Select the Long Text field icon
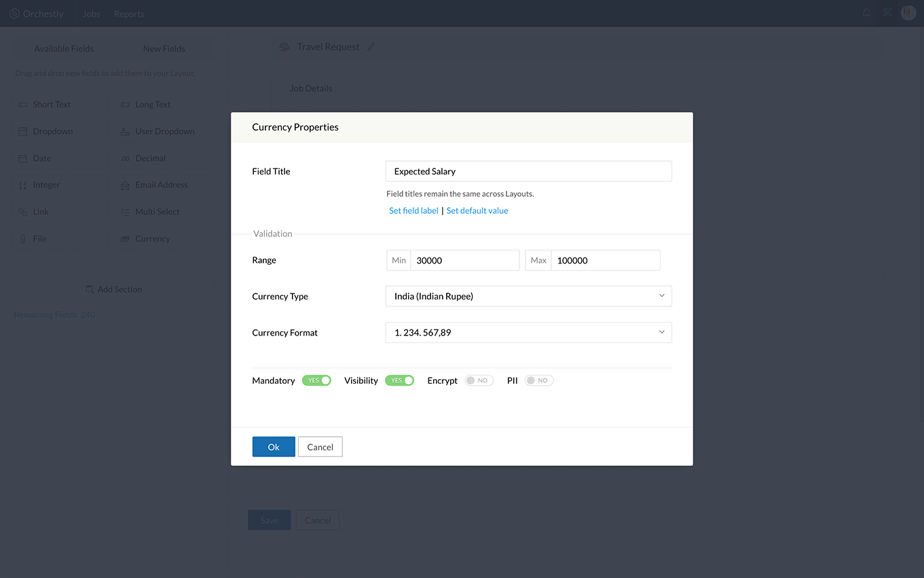This screenshot has height=578, width=924. pos(125,105)
